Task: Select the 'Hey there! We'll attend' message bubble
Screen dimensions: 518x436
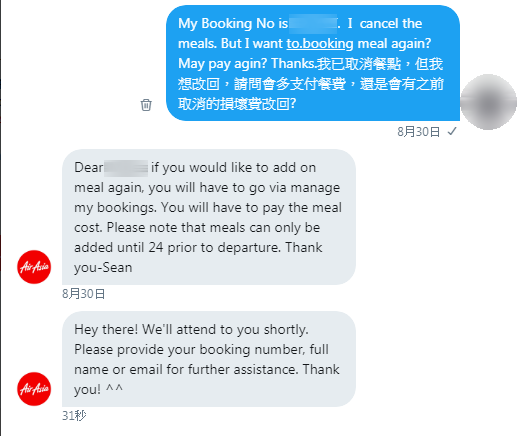Action: 209,359
